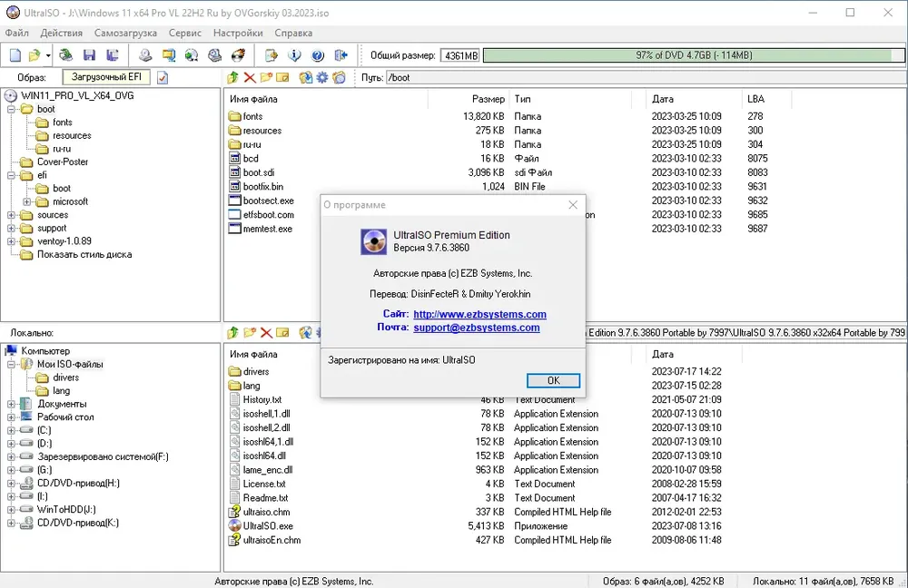This screenshot has height=588, width=908.
Task: Collapse Мои ISO-файлы tree node
Action: tap(11, 365)
